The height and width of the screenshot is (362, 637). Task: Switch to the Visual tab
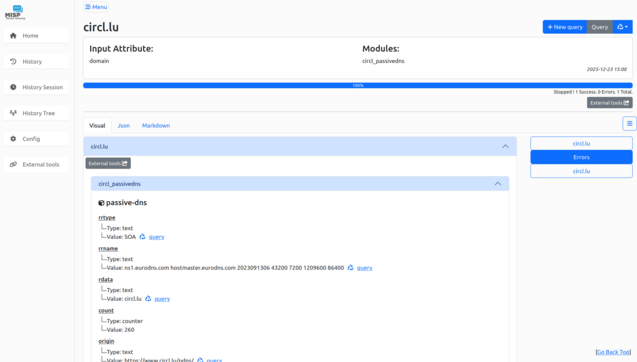click(97, 126)
